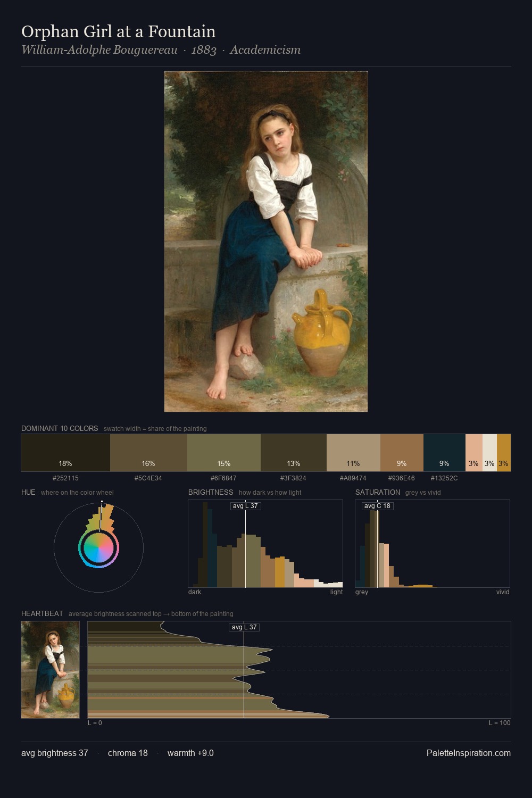The height and width of the screenshot is (798, 532).
Task: Select the off-white 3% swatch
Action: pyautogui.click(x=489, y=453)
